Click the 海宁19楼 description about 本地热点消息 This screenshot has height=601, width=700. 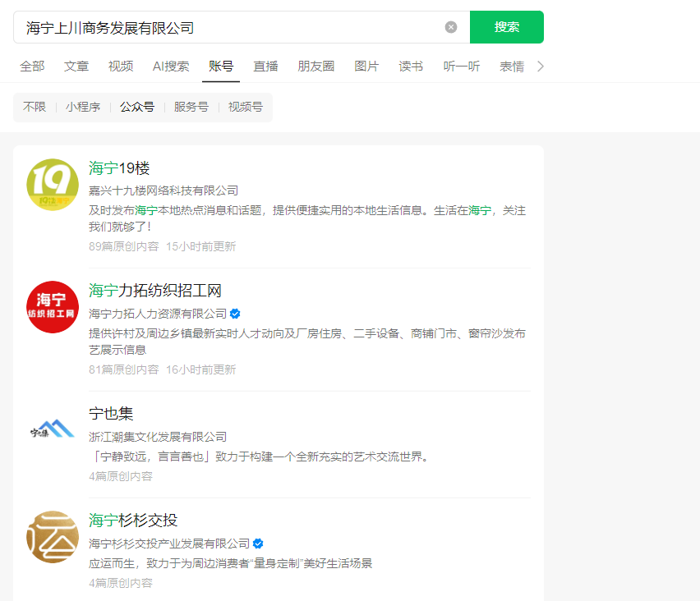[x=307, y=218]
